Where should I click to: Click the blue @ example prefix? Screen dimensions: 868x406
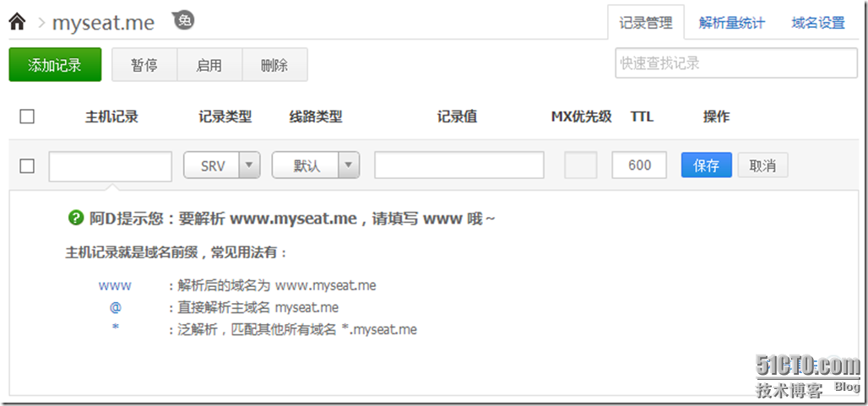115,307
